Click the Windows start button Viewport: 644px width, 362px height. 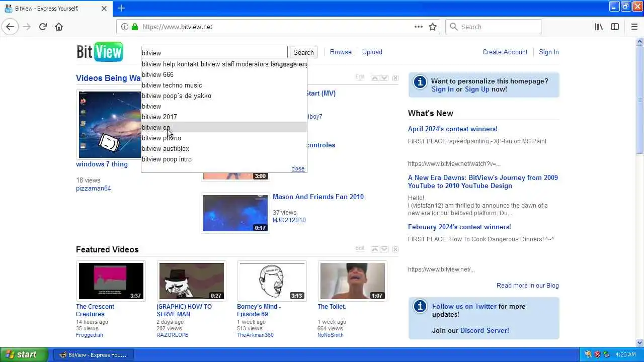tap(24, 354)
